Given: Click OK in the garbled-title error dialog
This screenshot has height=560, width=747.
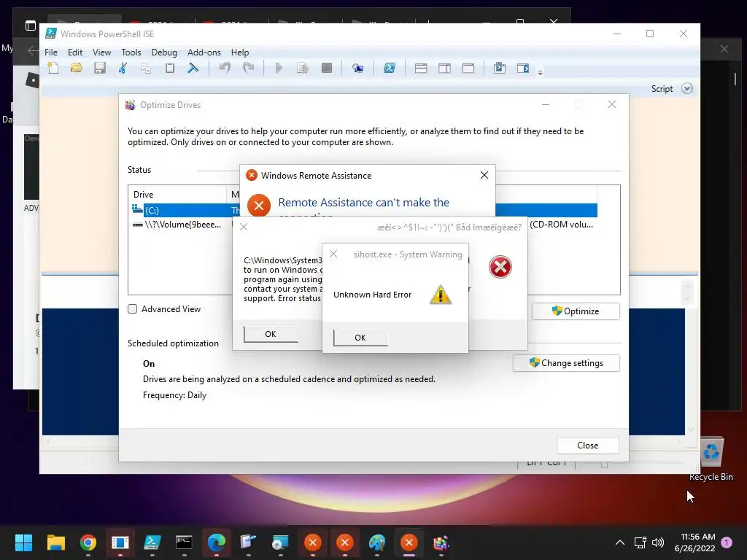Looking at the screenshot, I should tap(271, 334).
